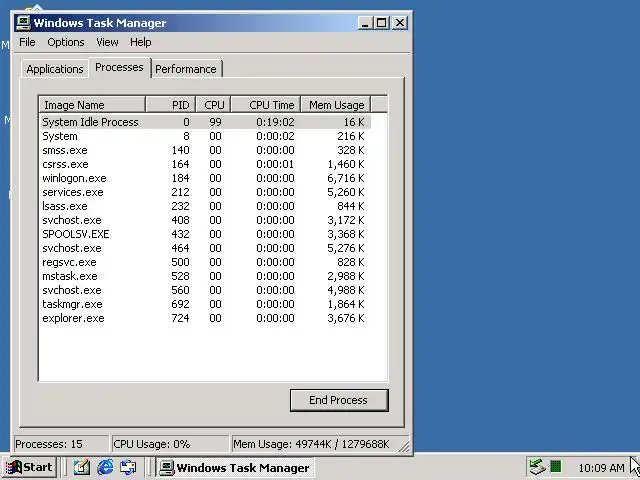Sort by Mem Usage column header

point(336,105)
